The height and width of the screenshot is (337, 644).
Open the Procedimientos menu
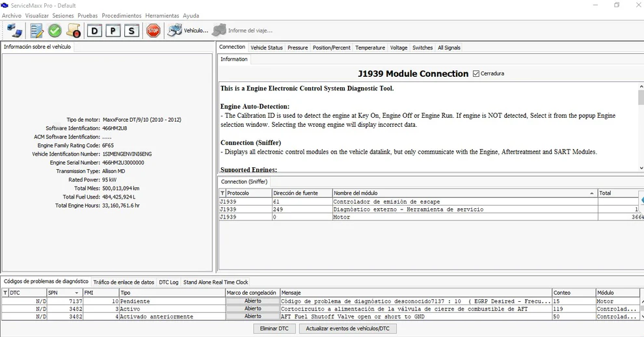click(x=121, y=16)
